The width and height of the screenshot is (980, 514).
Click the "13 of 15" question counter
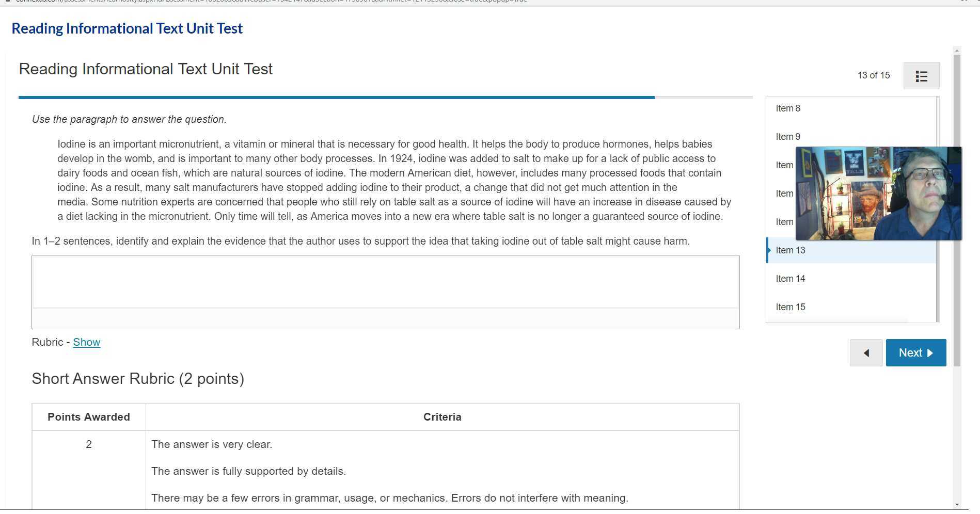coord(874,75)
